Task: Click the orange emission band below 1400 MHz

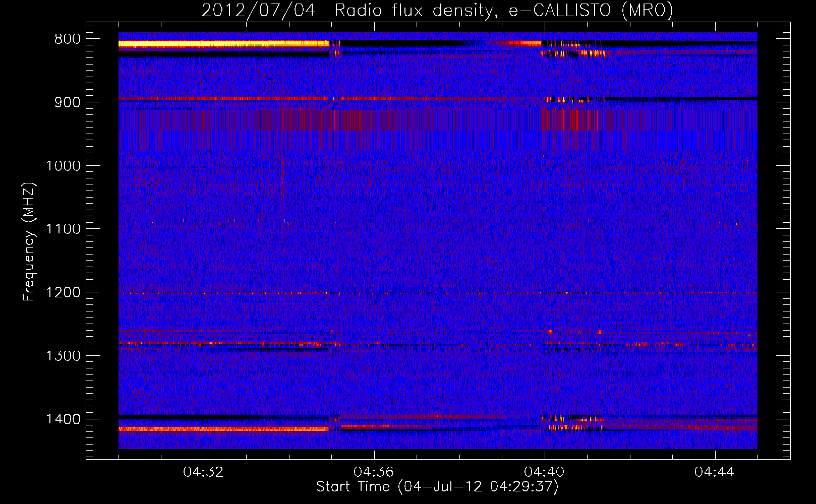Action: (x=224, y=429)
